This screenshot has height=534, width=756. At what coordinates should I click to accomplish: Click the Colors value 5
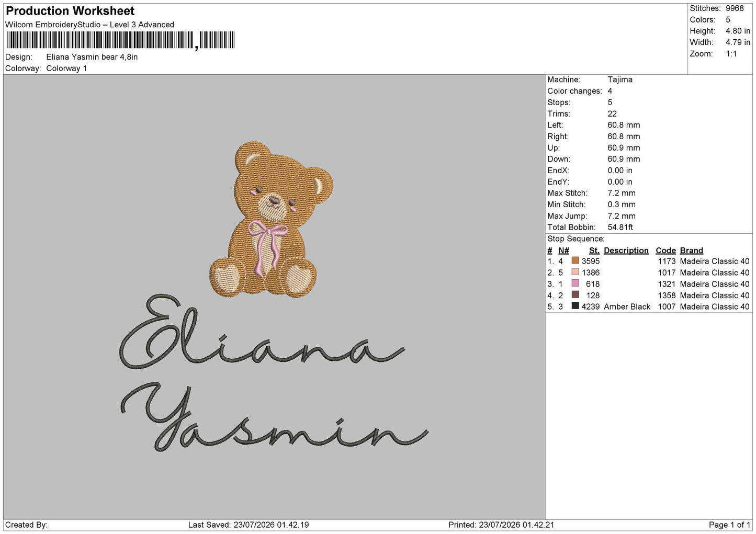coord(728,20)
